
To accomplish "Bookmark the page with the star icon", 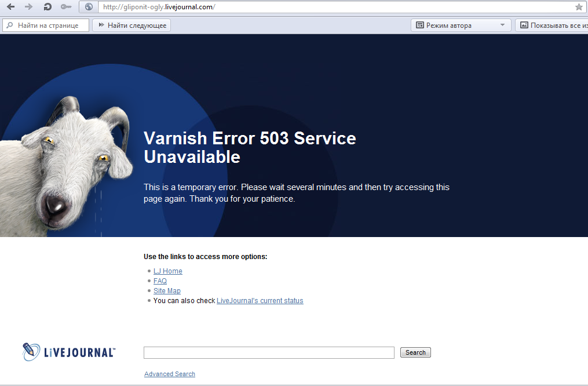I will (x=579, y=7).
